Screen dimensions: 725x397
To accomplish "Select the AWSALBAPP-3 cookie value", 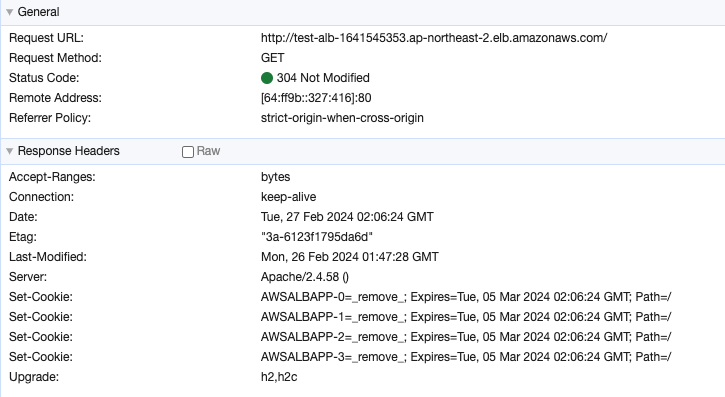I will (x=466, y=357).
